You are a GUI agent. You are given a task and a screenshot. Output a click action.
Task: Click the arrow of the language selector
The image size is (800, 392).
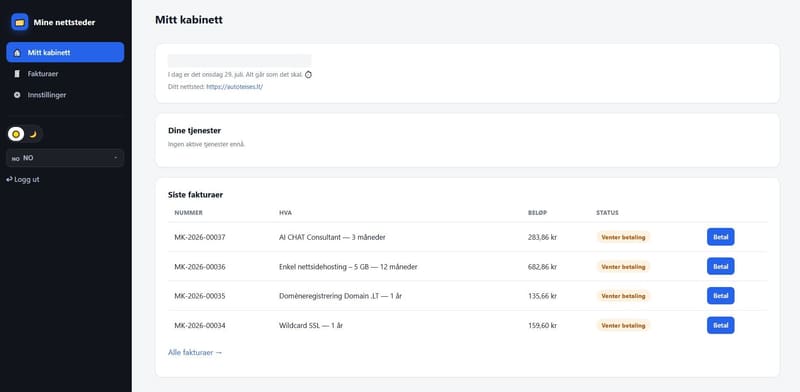116,158
